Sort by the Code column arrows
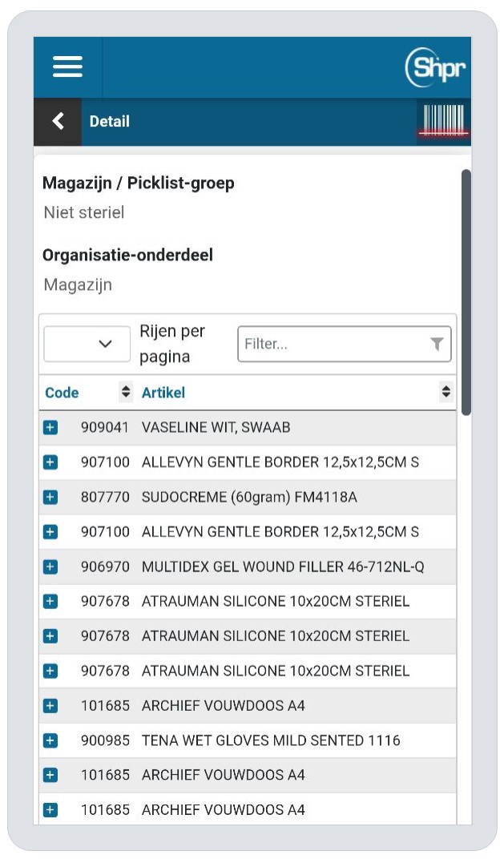Image resolution: width=504 pixels, height=859 pixels. click(126, 393)
